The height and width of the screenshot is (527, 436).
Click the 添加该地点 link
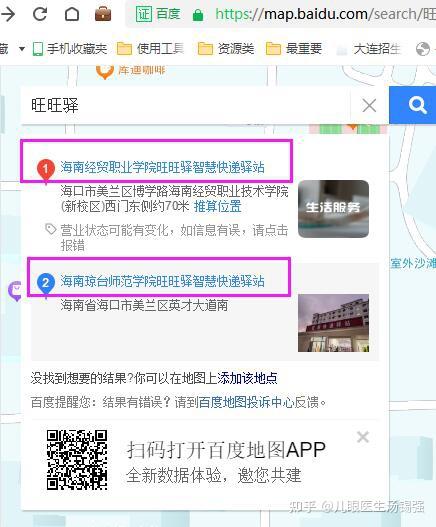[x=247, y=378]
